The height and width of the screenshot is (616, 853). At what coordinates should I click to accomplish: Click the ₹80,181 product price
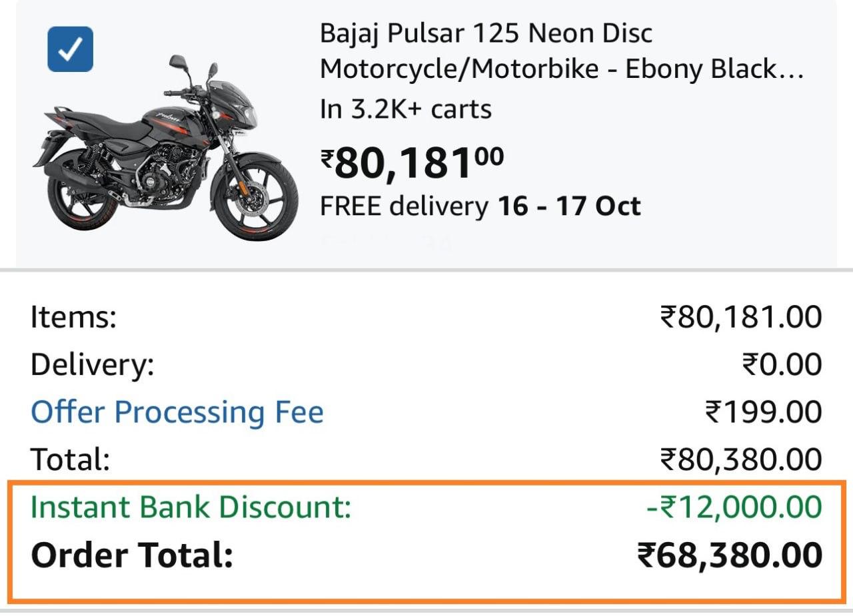[412, 162]
